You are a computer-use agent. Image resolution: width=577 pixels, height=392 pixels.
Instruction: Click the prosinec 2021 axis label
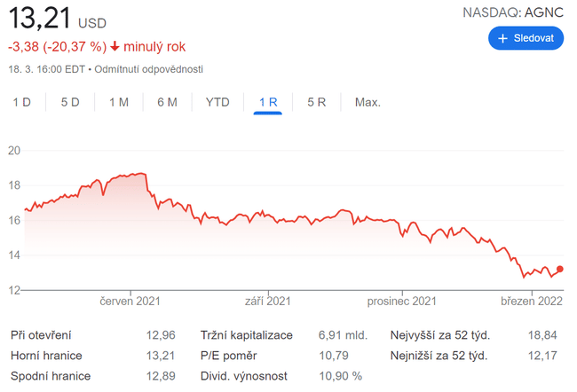pos(402,301)
